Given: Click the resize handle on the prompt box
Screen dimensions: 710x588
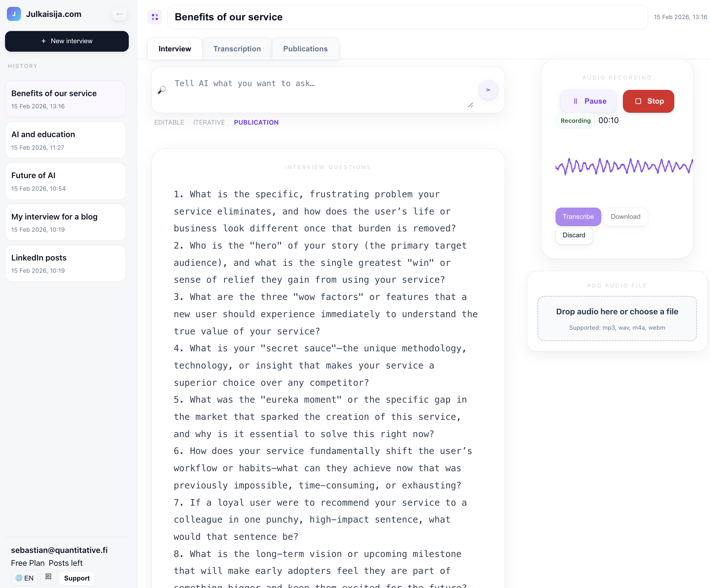Looking at the screenshot, I should [471, 106].
